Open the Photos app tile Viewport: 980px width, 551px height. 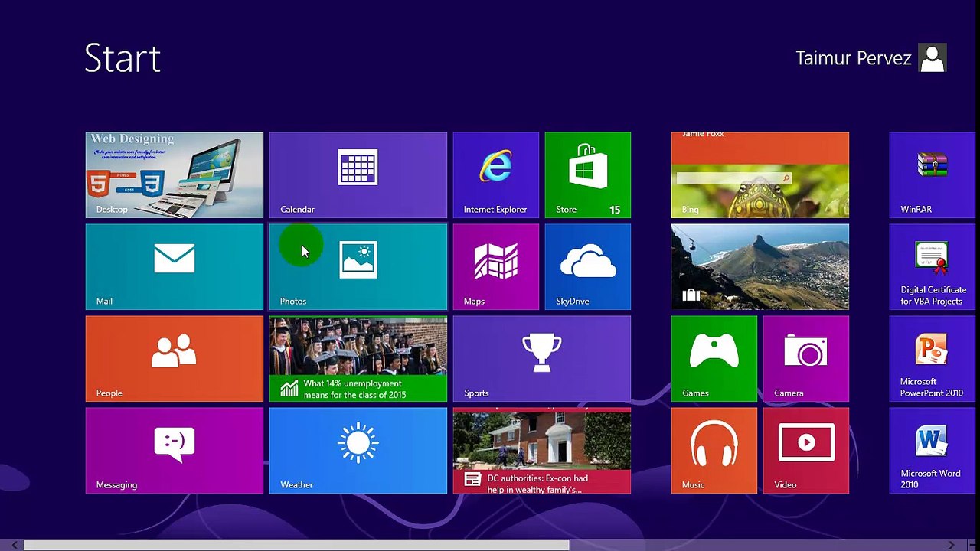coord(358,267)
